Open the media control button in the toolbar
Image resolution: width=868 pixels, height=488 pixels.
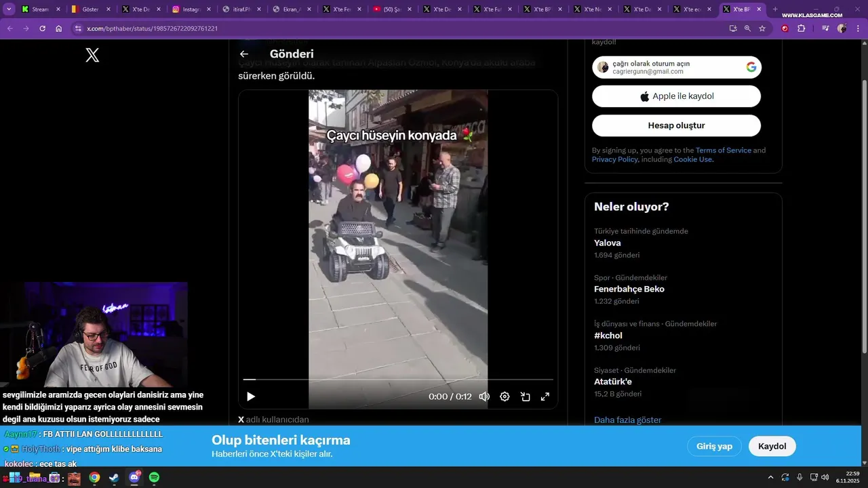point(825,28)
